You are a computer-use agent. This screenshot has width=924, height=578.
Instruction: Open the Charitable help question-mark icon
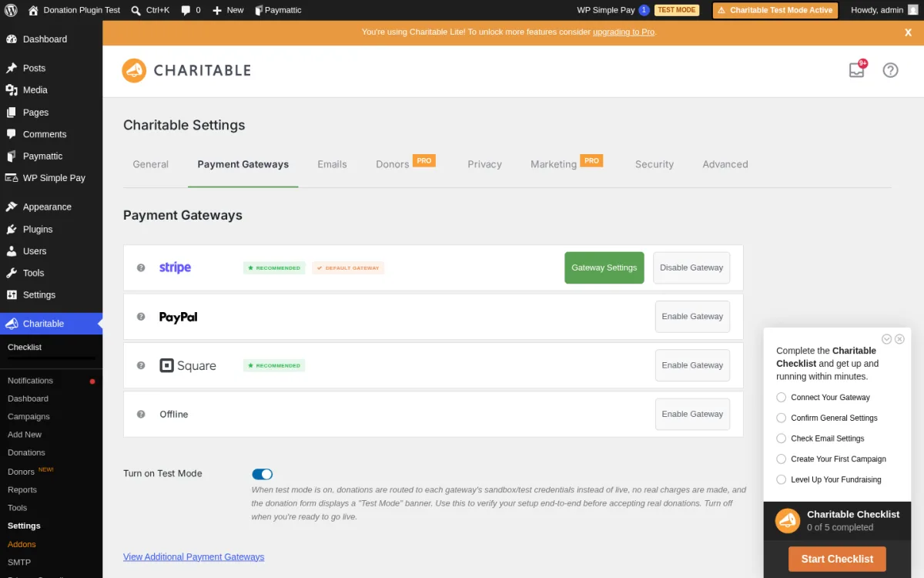[890, 70]
